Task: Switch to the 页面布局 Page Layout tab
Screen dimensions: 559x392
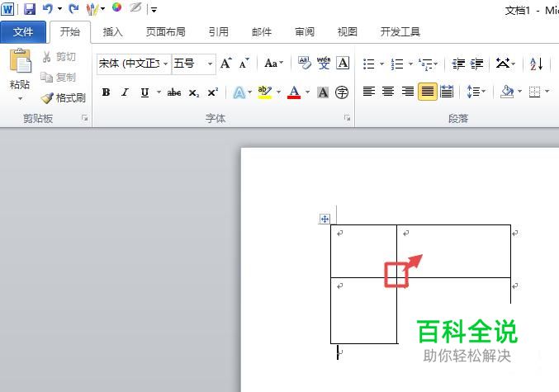Action: (166, 31)
